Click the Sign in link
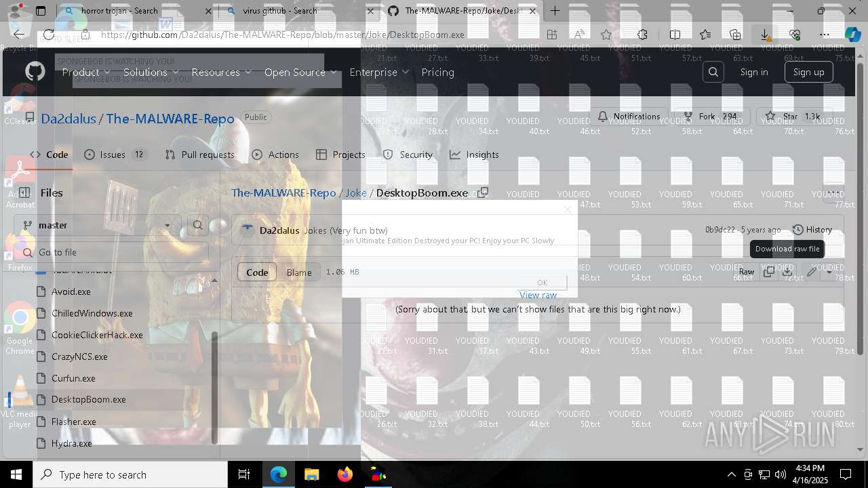This screenshot has height=488, width=868. click(754, 72)
